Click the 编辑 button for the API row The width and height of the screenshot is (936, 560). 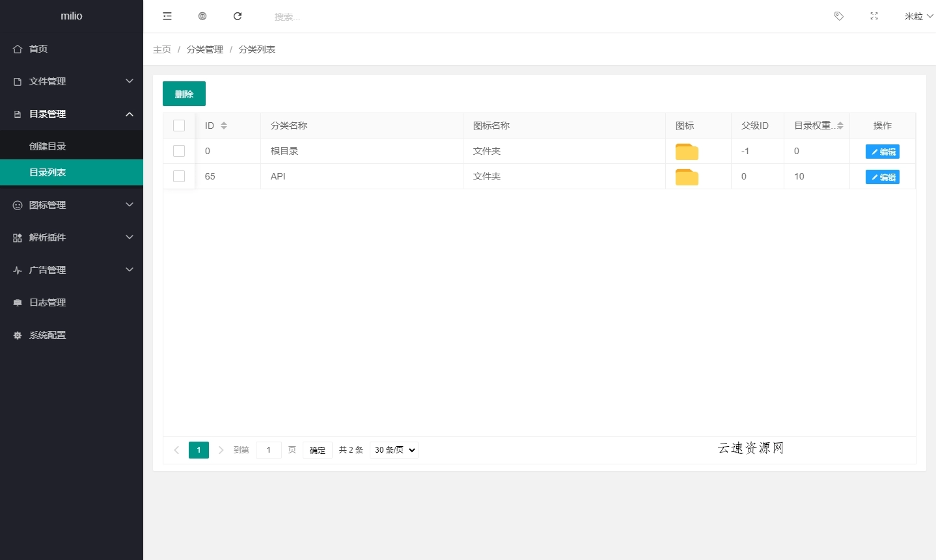(x=882, y=176)
